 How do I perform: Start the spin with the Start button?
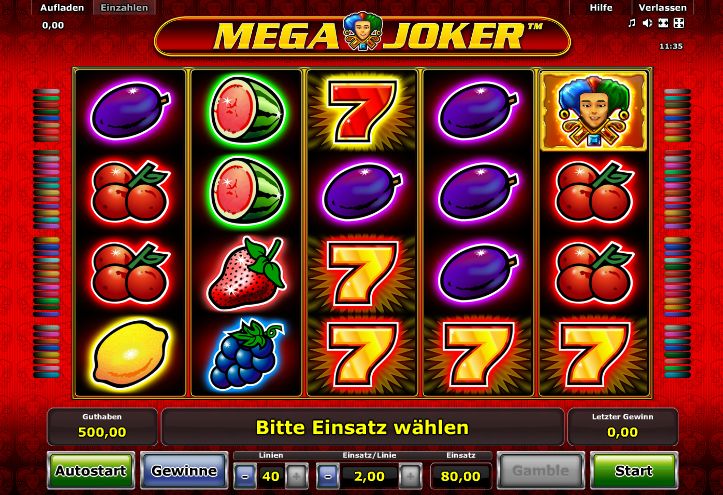634,471
